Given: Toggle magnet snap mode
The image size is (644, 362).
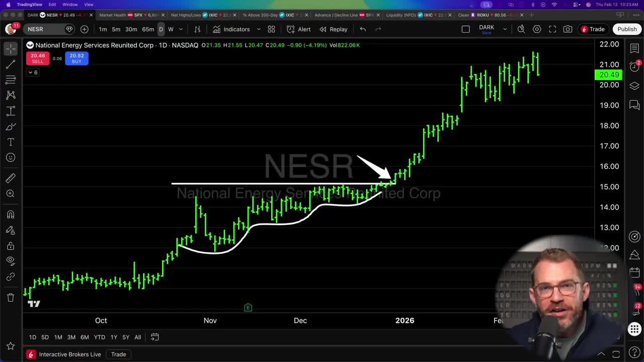Looking at the screenshot, I should point(11,214).
